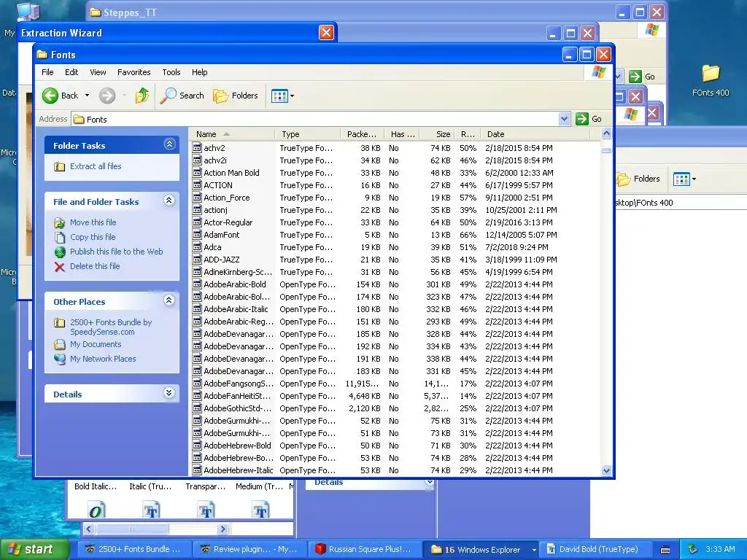Collapse the File and Folder Tasks panel
747x560 pixels.
pyautogui.click(x=169, y=201)
